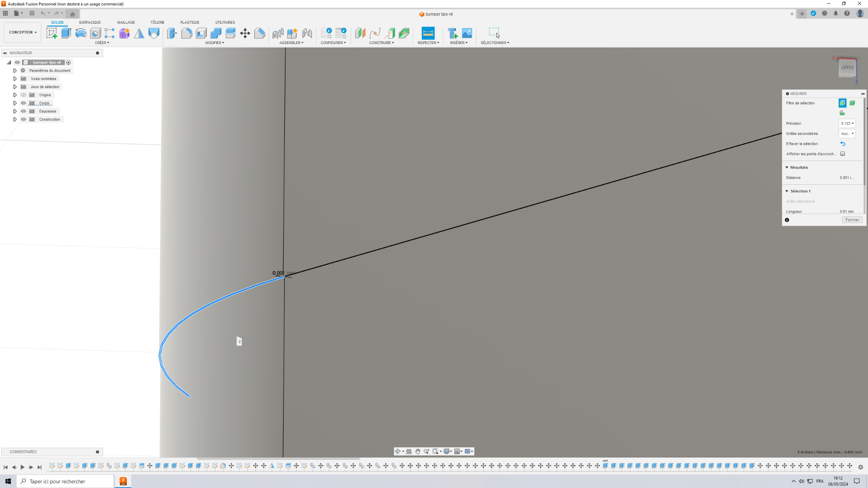Screen dimensions: 868x488
Task: Switch to the MAILLAGE tab
Action: coord(126,22)
